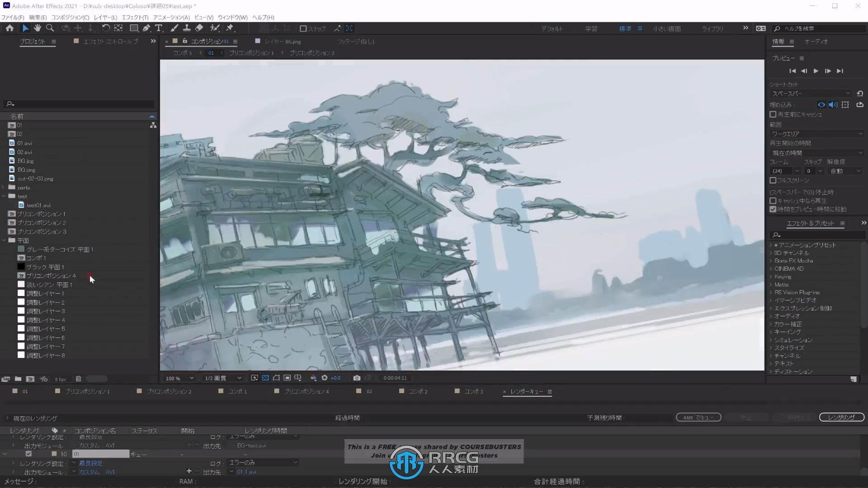Click the Queue in AME button
868x488 pixels.
(698, 418)
